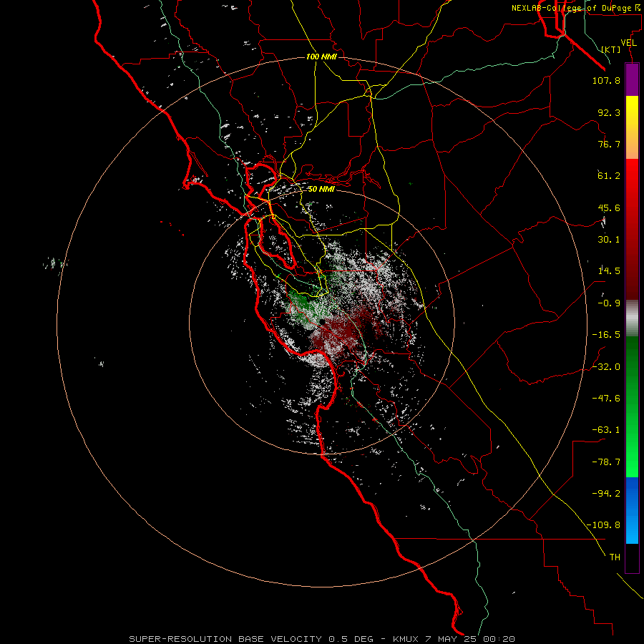Click the [KT] units label
Viewport: 644px width, 644px height.
tap(611, 49)
